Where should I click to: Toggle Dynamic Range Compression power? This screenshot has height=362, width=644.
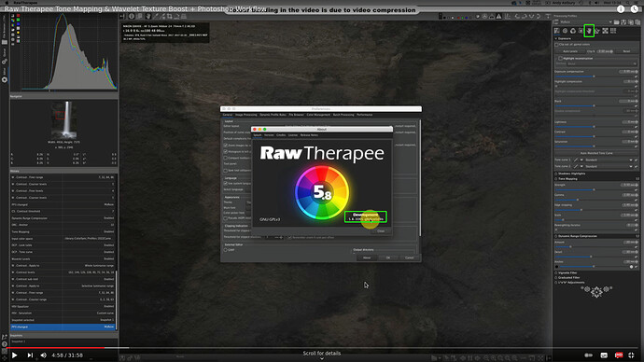[x=556, y=236]
